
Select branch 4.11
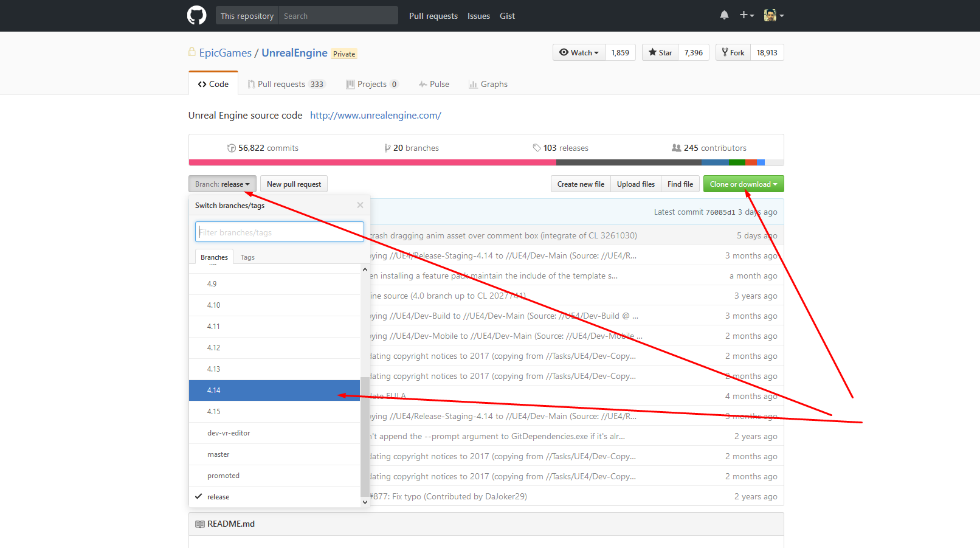coord(275,327)
